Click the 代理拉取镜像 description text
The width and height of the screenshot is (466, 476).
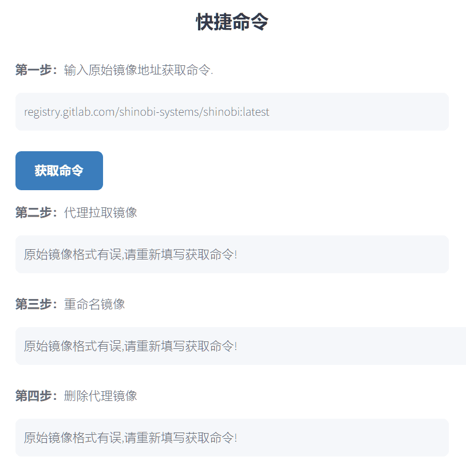[x=100, y=213]
